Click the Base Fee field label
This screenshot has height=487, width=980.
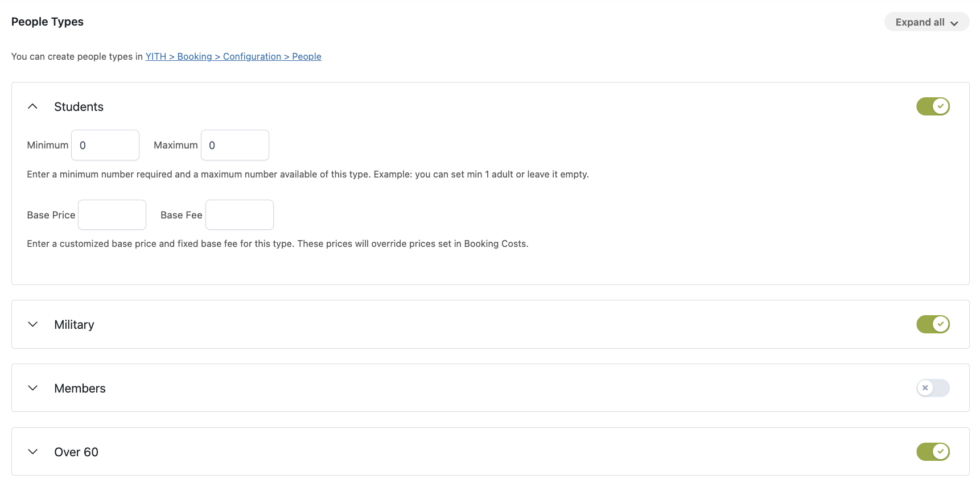(181, 215)
